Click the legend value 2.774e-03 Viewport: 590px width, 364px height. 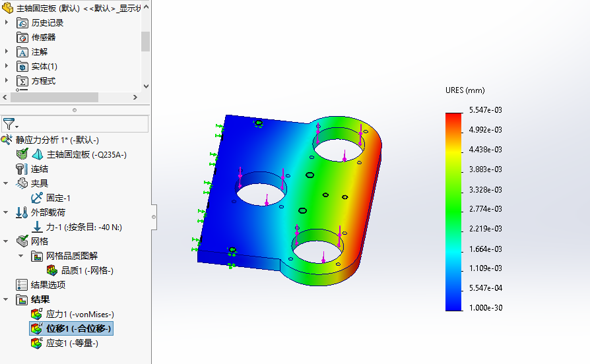pyautogui.click(x=485, y=208)
